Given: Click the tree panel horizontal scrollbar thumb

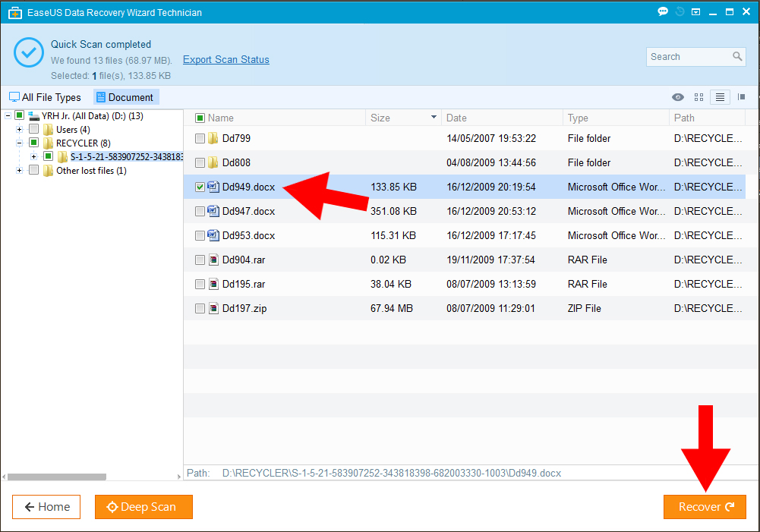Looking at the screenshot, I should point(57,477).
